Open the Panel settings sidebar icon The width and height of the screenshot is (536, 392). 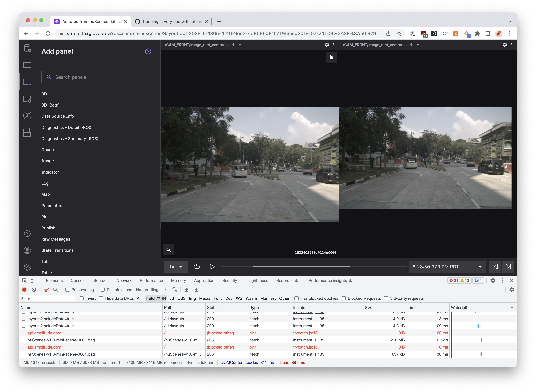tap(27, 99)
